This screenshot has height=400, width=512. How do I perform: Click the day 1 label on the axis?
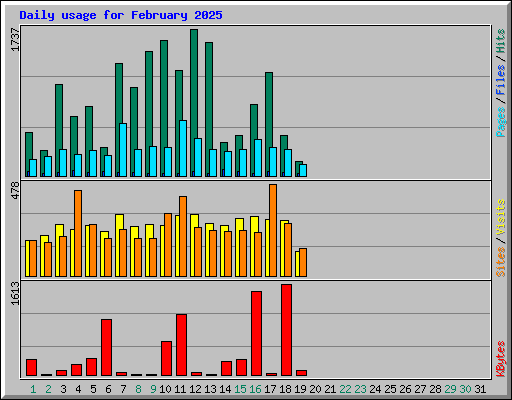click(33, 389)
